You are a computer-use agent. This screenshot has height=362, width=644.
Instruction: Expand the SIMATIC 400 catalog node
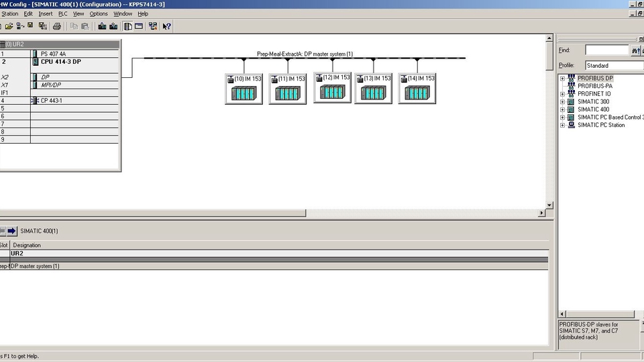[563, 109]
